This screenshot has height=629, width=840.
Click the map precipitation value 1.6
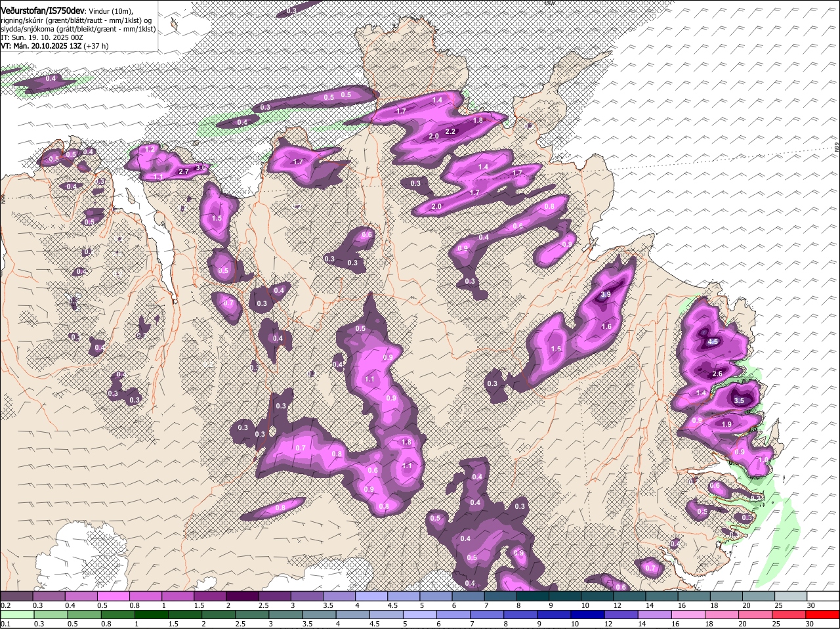pos(606,327)
